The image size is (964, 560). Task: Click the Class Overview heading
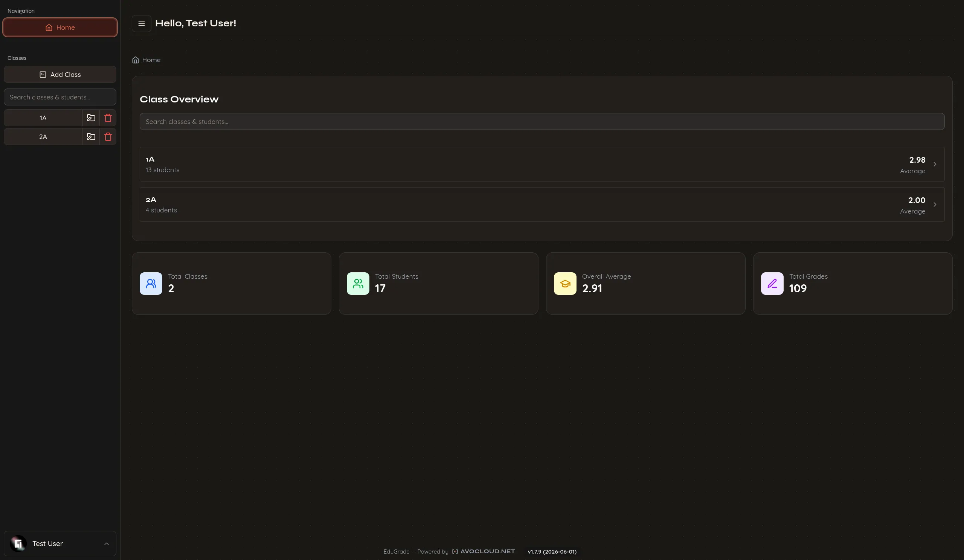[x=179, y=99]
